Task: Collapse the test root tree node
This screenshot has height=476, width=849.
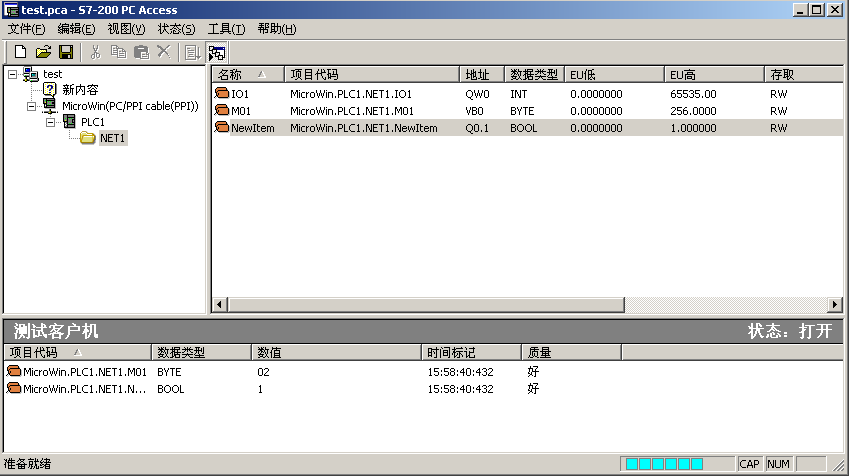Action: (x=12, y=74)
